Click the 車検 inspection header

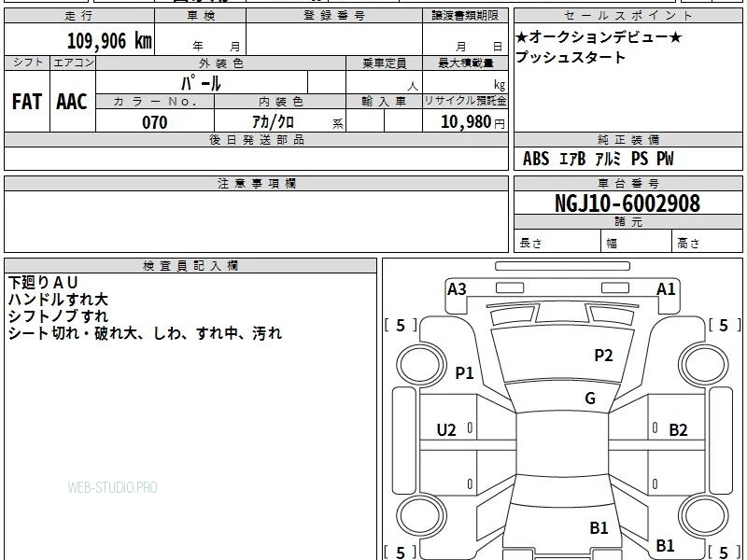(x=201, y=16)
